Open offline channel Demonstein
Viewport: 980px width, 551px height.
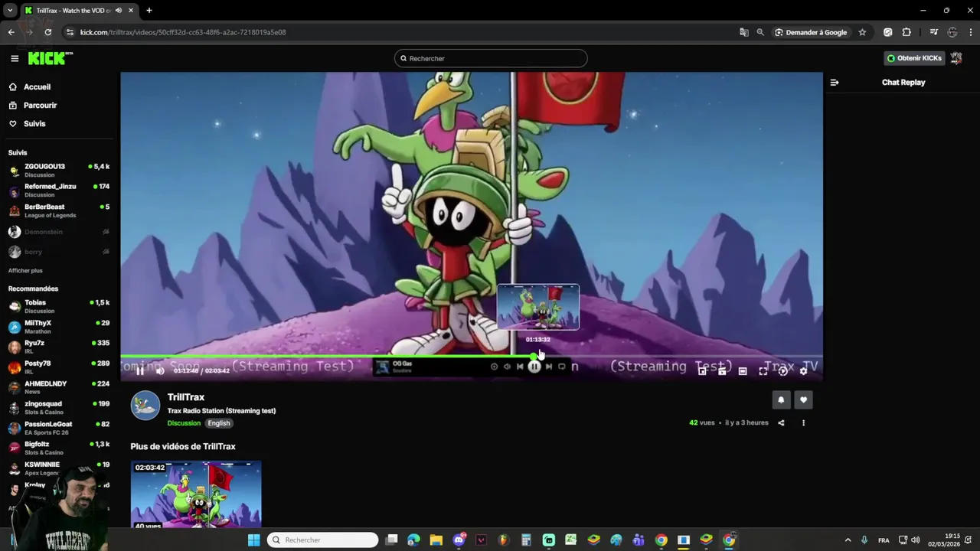[58, 232]
